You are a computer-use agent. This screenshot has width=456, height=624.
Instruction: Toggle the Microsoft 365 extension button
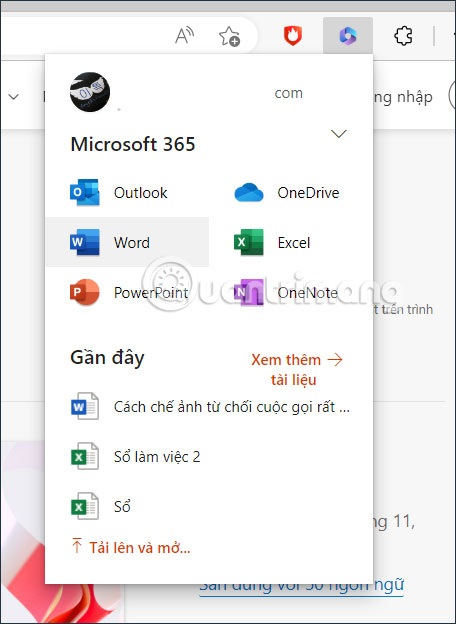coord(348,36)
